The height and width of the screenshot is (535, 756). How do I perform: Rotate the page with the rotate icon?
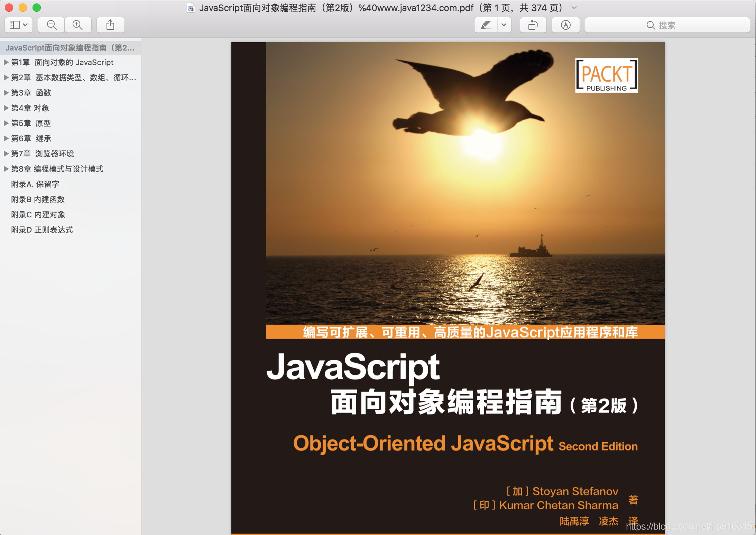tap(533, 25)
